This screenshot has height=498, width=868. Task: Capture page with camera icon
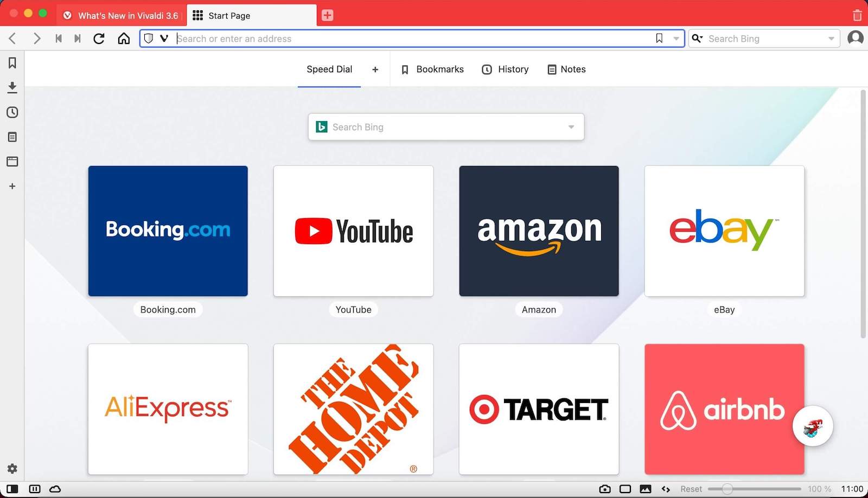(605, 489)
